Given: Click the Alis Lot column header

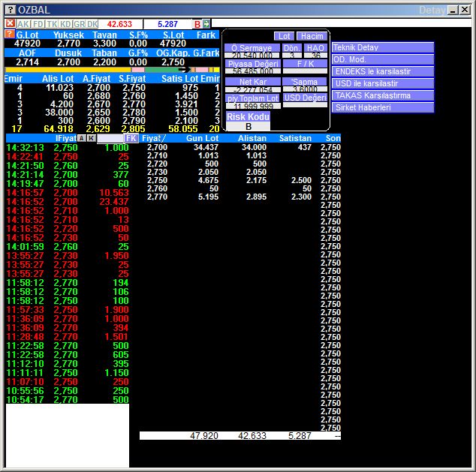Looking at the screenshot, I should (58, 79).
